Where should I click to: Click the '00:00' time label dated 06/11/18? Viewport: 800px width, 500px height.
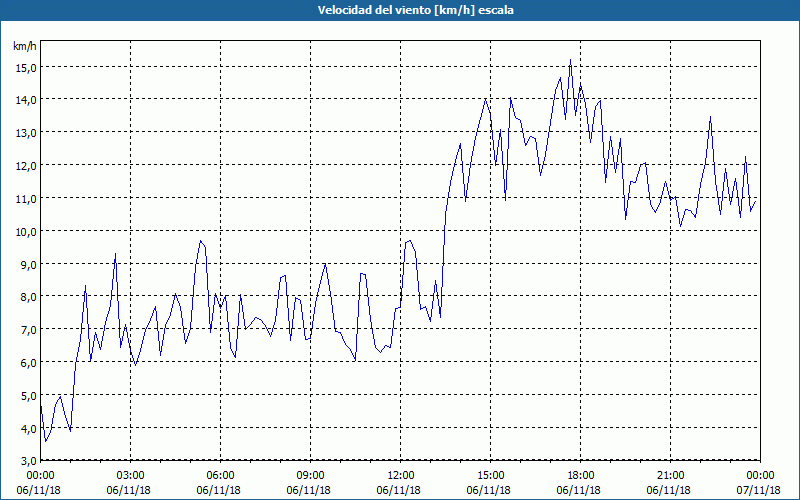point(40,476)
